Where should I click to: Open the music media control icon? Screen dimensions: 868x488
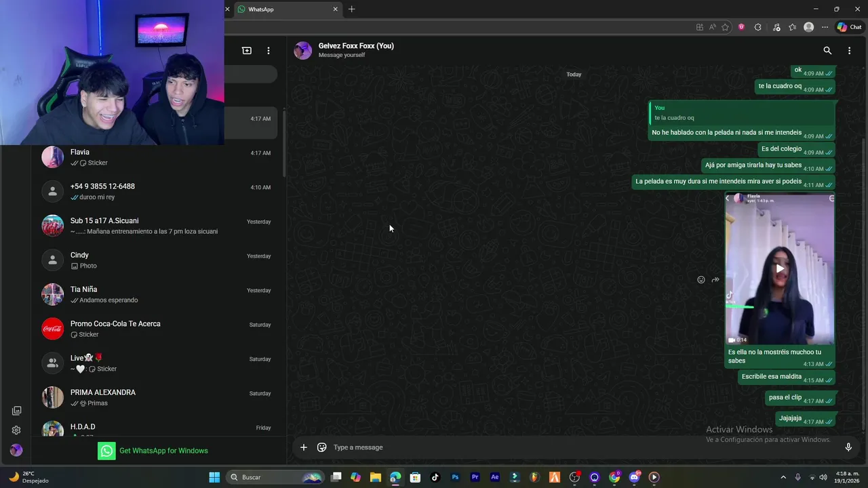click(775, 27)
